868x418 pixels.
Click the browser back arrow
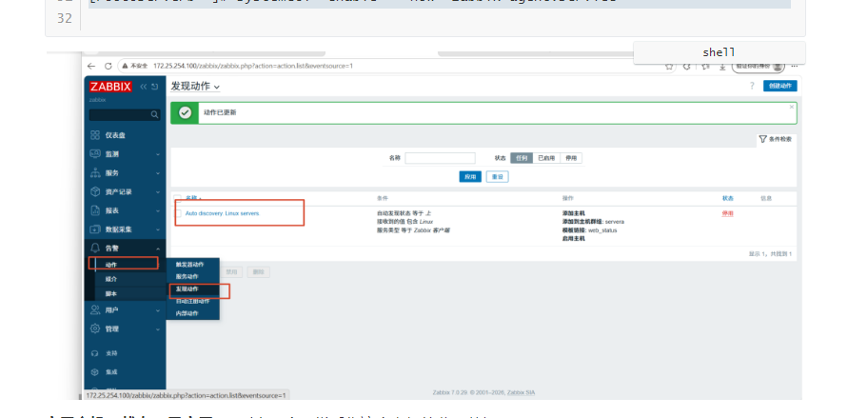click(92, 66)
